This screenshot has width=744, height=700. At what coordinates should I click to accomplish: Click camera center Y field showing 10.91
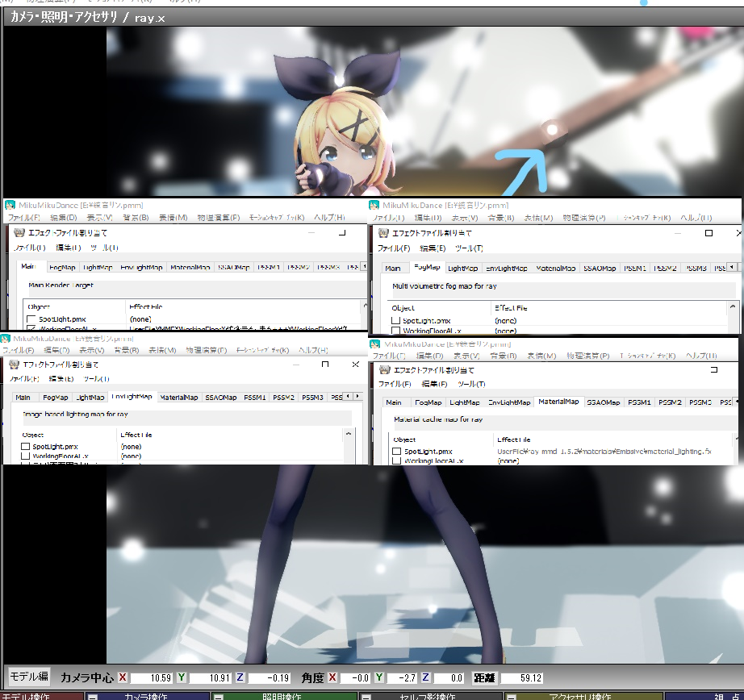tap(210, 678)
